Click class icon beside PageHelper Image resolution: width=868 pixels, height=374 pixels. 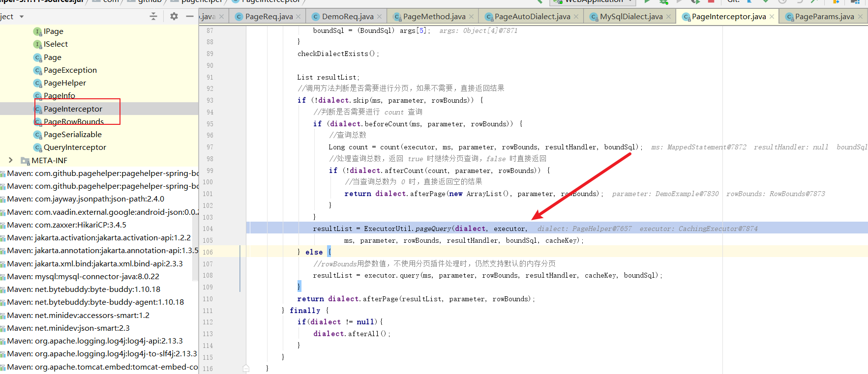tap(37, 83)
